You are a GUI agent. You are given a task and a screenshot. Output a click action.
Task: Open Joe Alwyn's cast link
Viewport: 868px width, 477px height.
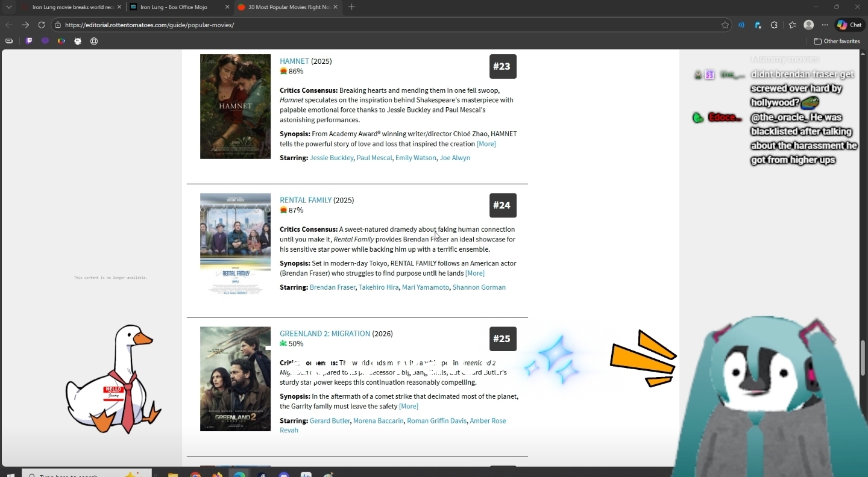pos(454,158)
